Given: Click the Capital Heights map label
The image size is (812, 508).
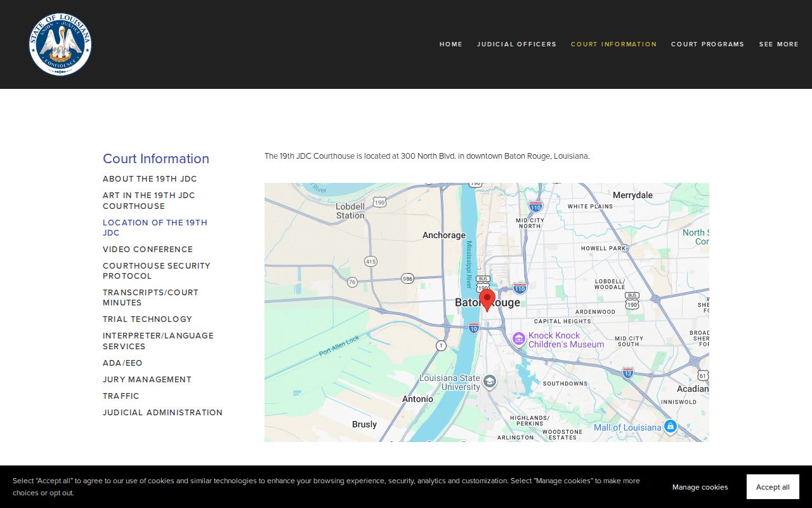Looking at the screenshot, I should pos(562,321).
